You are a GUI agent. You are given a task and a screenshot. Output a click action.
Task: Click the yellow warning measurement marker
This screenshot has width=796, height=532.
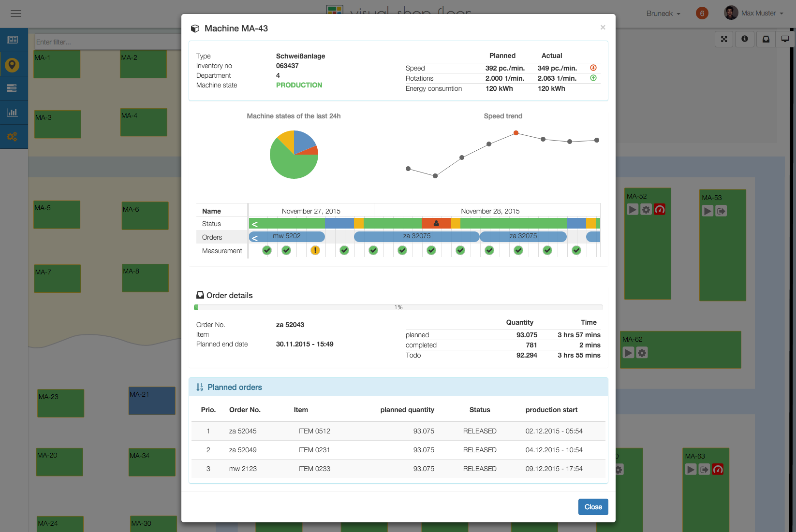point(315,250)
